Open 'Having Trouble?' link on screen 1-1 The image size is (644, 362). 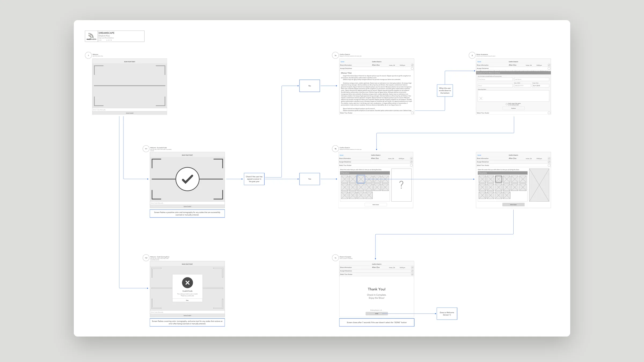point(187,206)
